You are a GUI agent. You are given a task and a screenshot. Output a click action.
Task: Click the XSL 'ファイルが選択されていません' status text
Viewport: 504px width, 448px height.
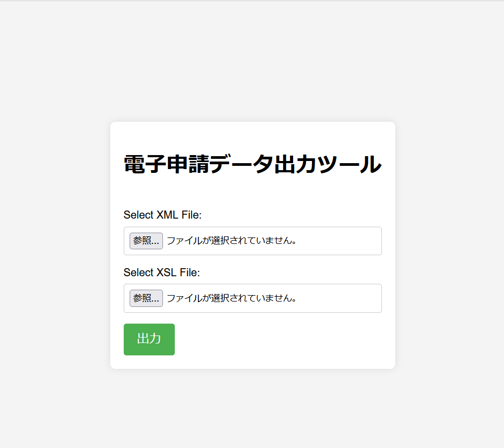click(x=231, y=298)
